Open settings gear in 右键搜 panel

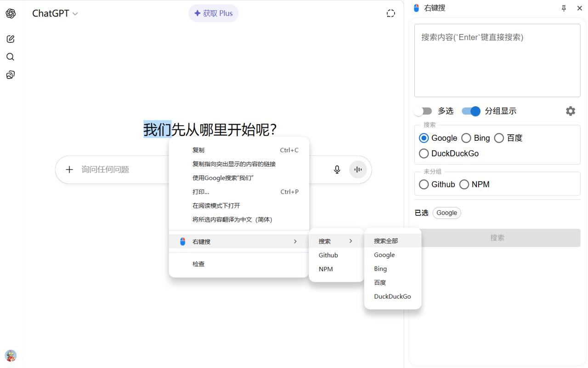[571, 111]
